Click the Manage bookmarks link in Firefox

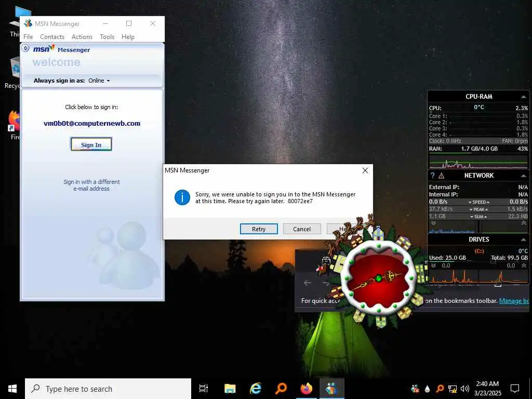(x=514, y=301)
